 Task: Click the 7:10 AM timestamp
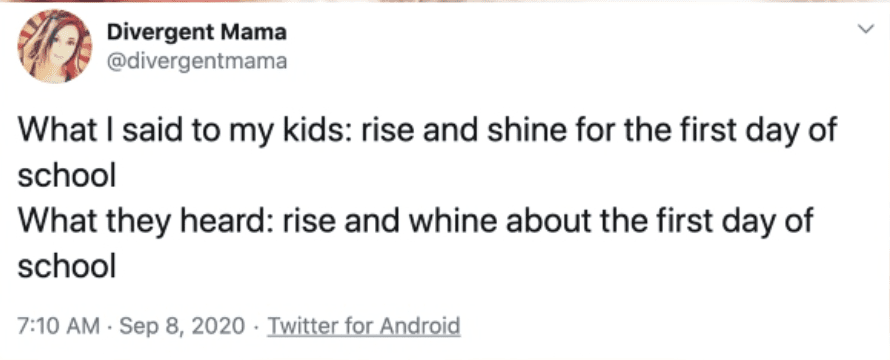click(x=59, y=326)
